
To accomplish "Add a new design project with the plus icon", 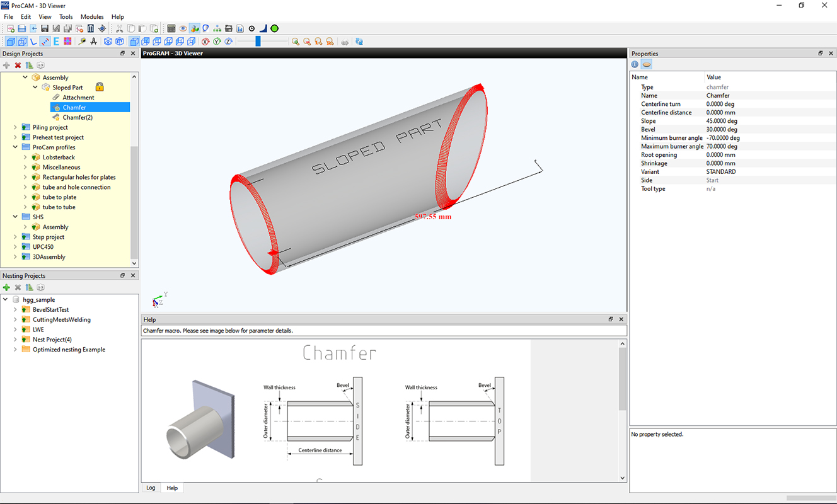I will coord(7,65).
